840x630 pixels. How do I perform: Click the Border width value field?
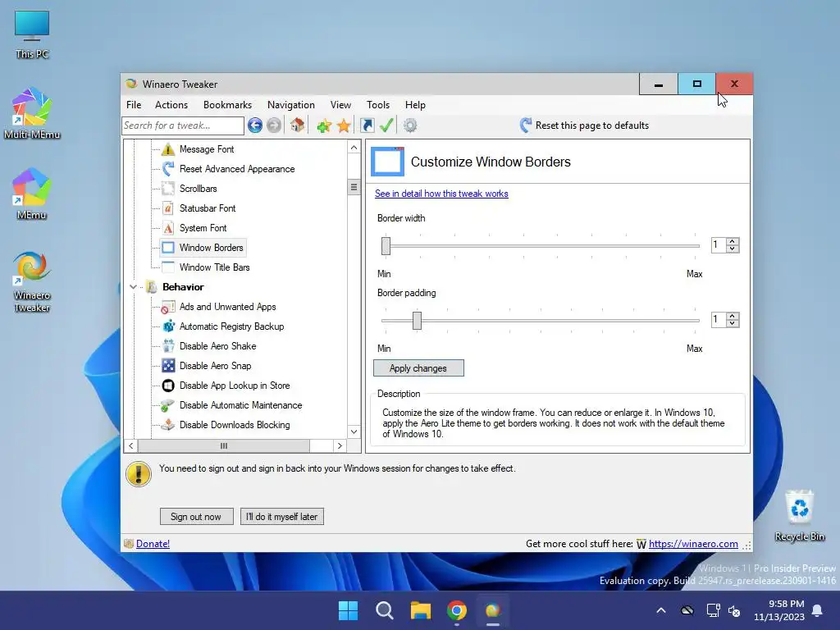(x=719, y=244)
